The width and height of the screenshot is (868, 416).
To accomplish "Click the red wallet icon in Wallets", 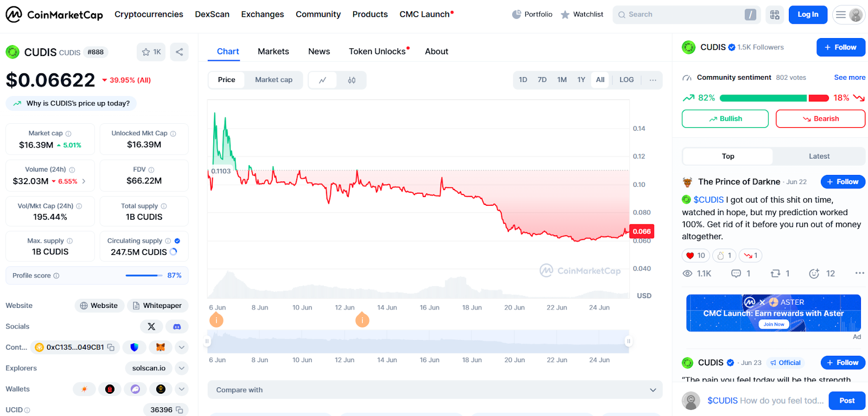I will pyautogui.click(x=110, y=389).
